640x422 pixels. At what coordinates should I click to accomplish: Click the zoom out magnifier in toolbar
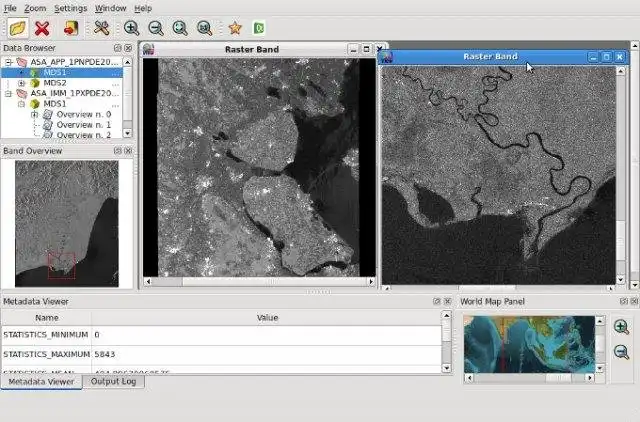[155, 28]
